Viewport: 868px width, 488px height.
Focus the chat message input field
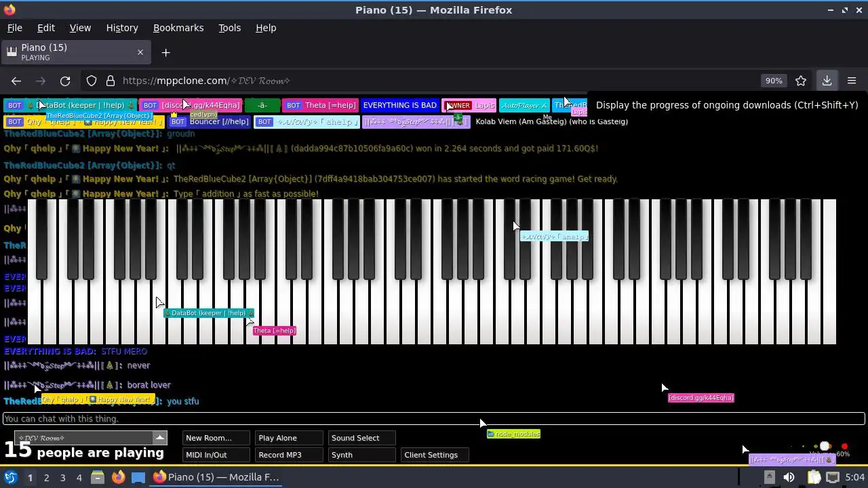coord(434,419)
